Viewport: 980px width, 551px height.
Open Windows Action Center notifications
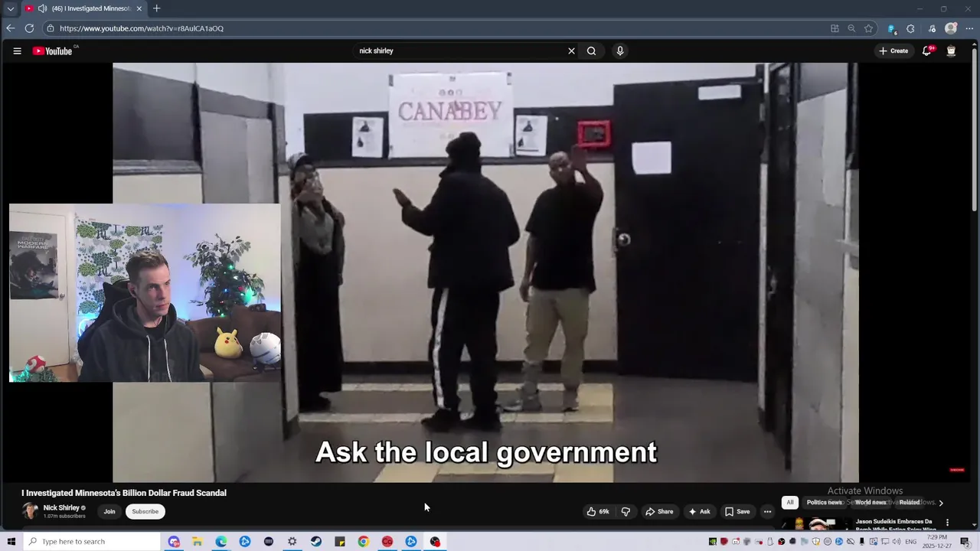965,542
